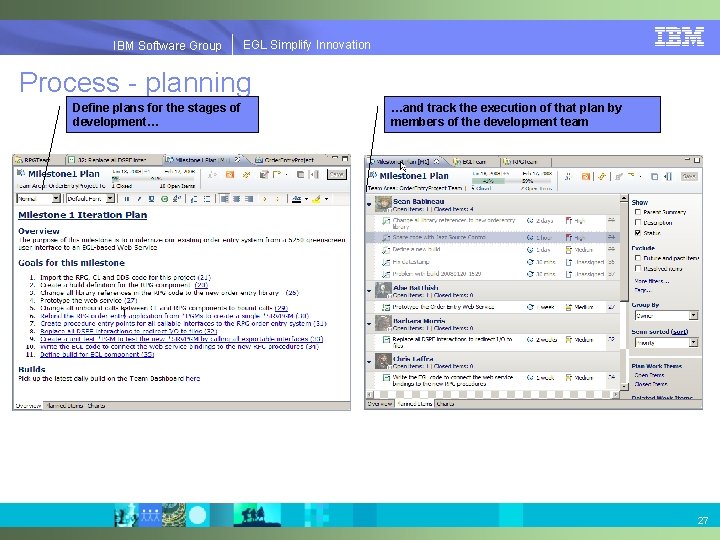This screenshot has height=540, width=720.
Task: Center text in the formatting toolbar
Action: pos(236,199)
